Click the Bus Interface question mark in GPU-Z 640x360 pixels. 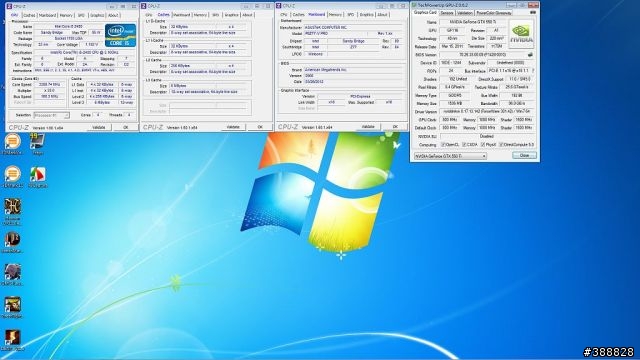click(x=533, y=71)
